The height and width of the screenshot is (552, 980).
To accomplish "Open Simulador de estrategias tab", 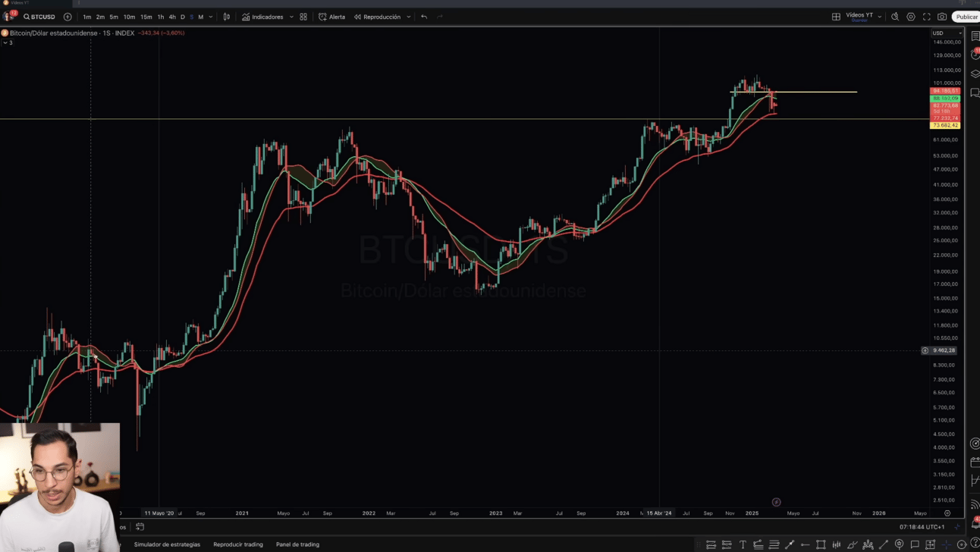I will pos(167,544).
